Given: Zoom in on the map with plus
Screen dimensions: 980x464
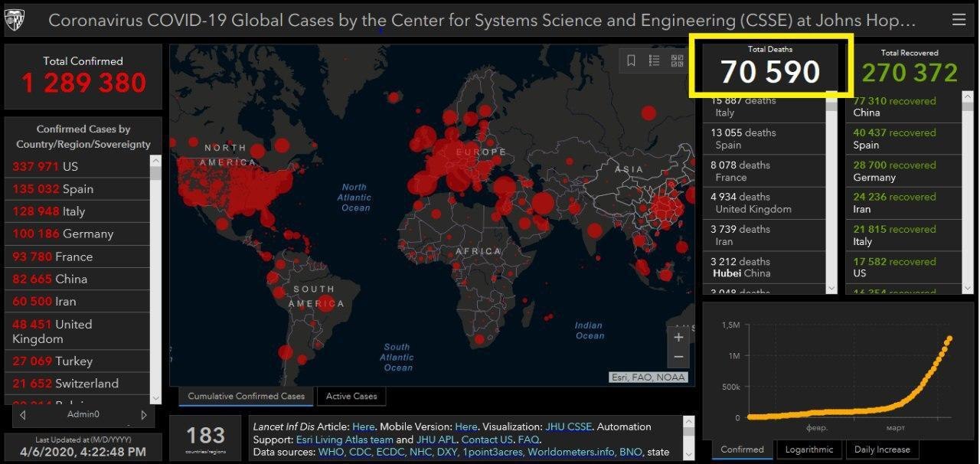Looking at the screenshot, I should pos(678,337).
